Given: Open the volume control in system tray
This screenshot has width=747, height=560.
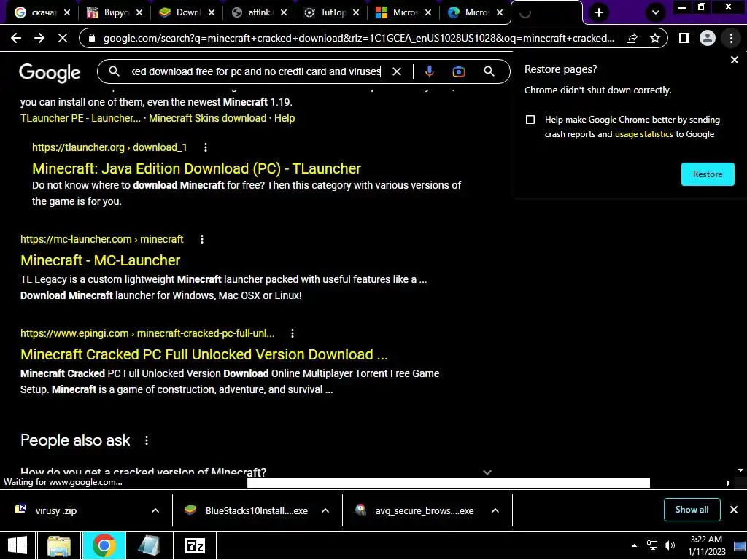Looking at the screenshot, I should tap(670, 545).
